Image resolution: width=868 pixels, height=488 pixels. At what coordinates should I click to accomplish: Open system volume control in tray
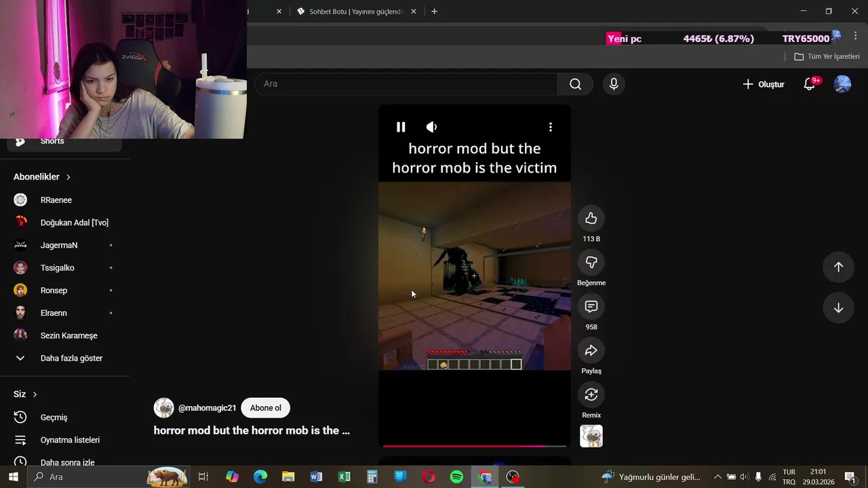tap(745, 476)
